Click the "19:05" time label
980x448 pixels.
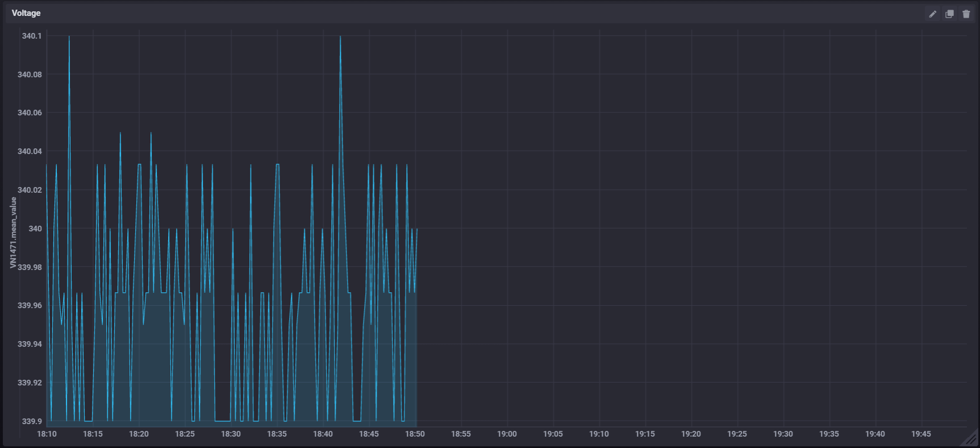553,434
